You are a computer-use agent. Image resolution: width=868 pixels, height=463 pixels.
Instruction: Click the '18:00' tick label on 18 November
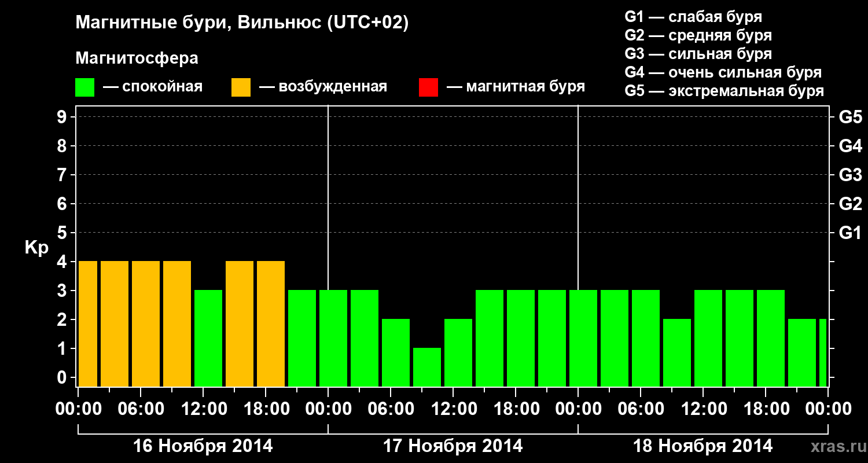pyautogui.click(x=766, y=409)
